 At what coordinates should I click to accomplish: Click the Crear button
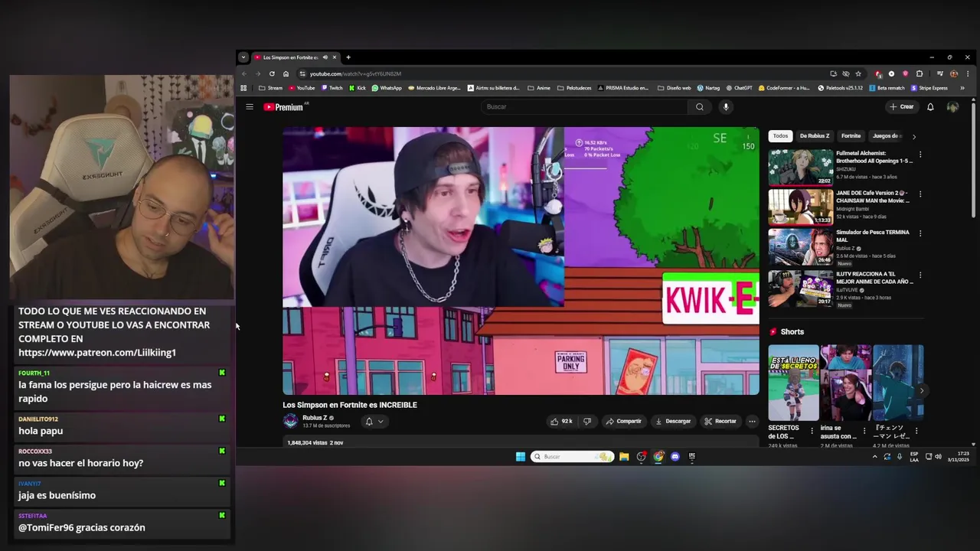(902, 107)
